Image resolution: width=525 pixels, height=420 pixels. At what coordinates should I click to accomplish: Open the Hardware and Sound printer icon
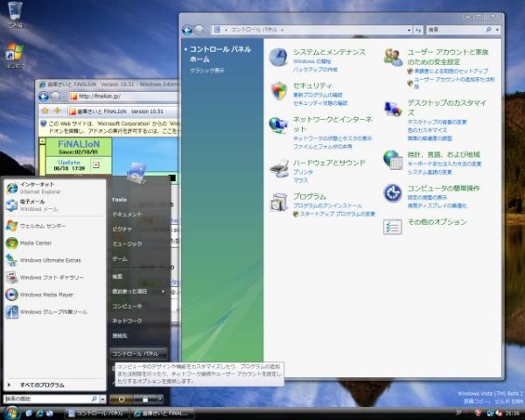278,167
